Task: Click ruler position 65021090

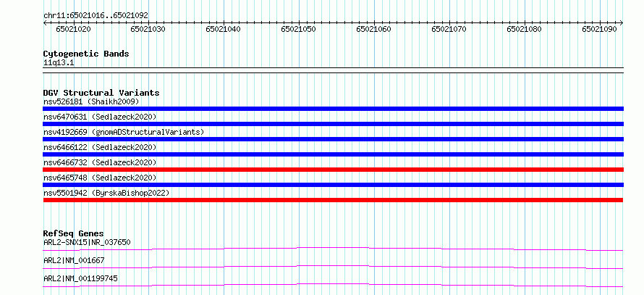Action: 600,29
